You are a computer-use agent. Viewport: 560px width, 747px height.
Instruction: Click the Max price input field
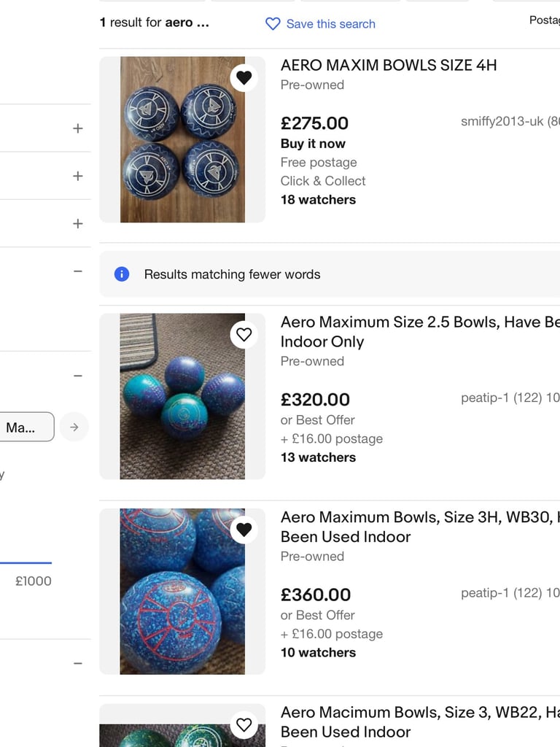coord(26,427)
